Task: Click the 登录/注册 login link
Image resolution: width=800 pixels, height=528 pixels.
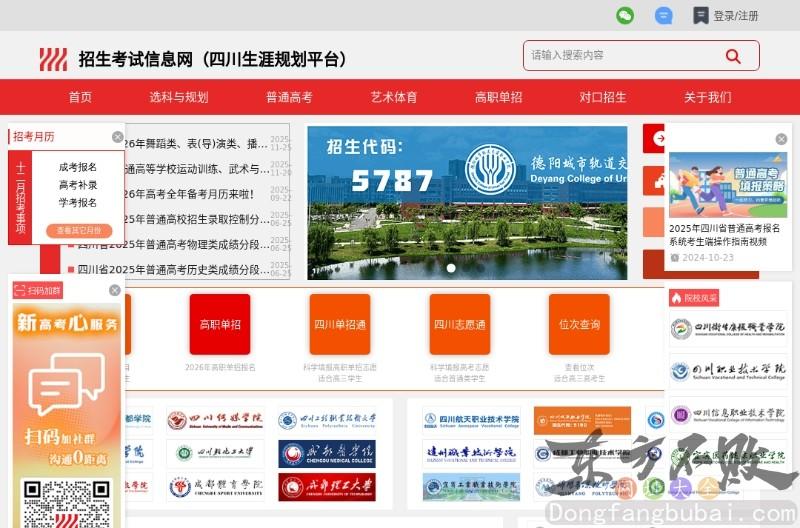Action: coord(736,16)
